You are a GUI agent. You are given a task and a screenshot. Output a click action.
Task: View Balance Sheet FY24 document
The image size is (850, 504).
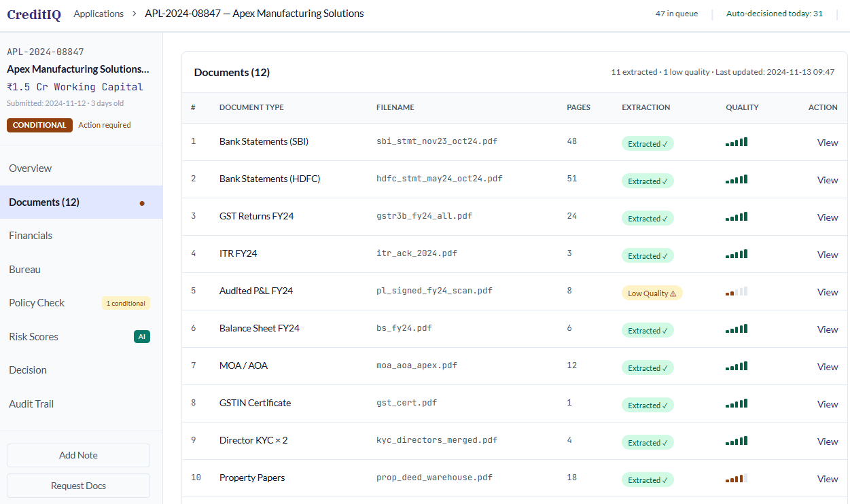click(828, 329)
